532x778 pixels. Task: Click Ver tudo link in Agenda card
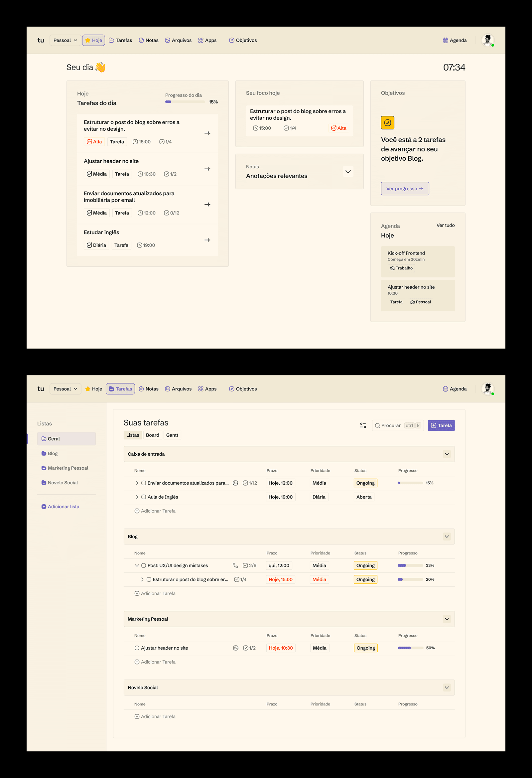445,225
